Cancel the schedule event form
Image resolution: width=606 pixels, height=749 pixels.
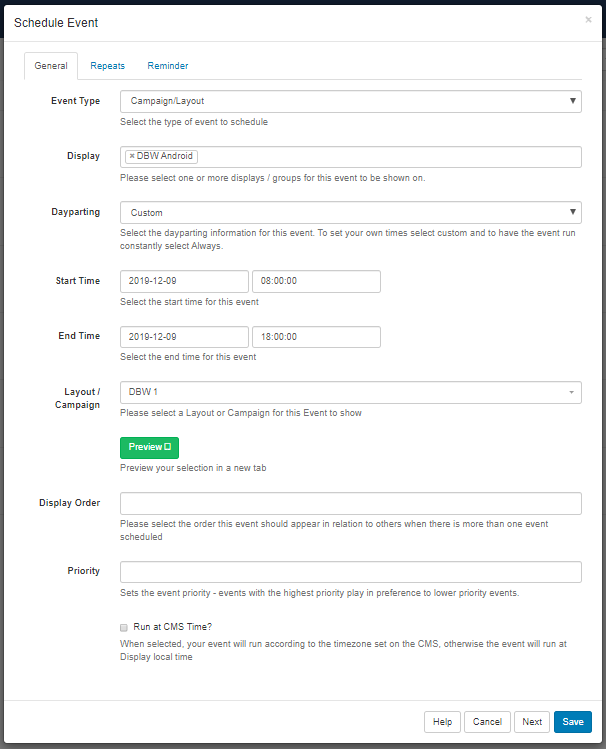(x=487, y=722)
